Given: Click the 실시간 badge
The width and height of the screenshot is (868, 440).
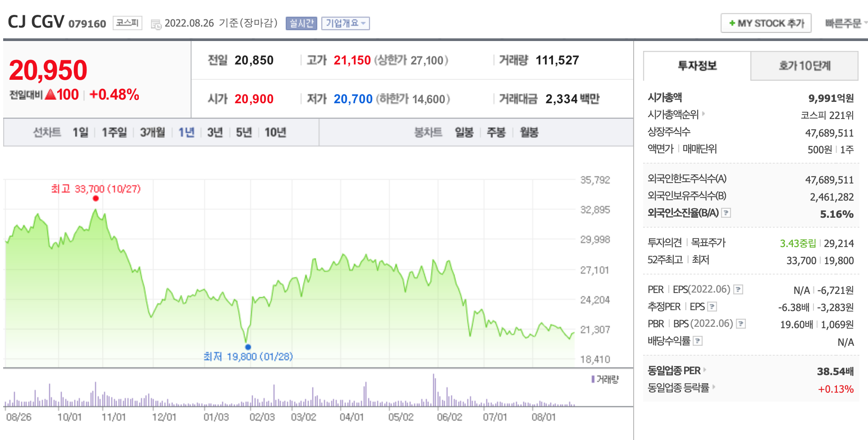Looking at the screenshot, I should coord(302,23).
